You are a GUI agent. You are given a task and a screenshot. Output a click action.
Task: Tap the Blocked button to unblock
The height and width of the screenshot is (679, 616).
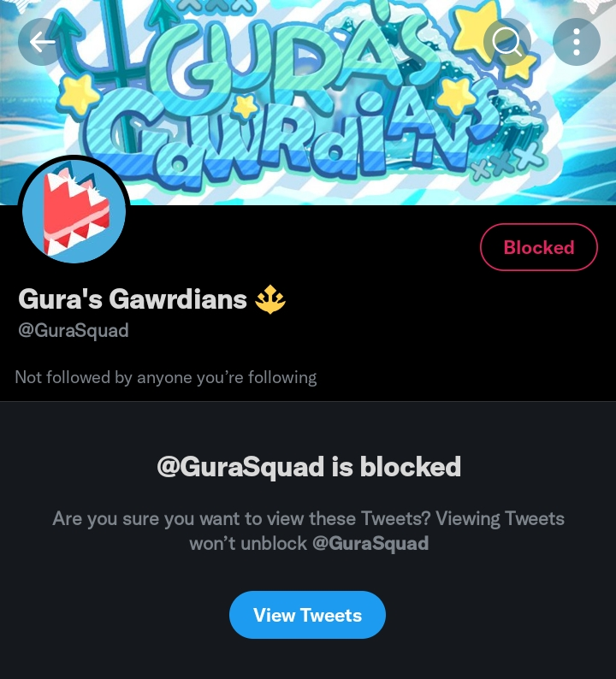pos(538,247)
